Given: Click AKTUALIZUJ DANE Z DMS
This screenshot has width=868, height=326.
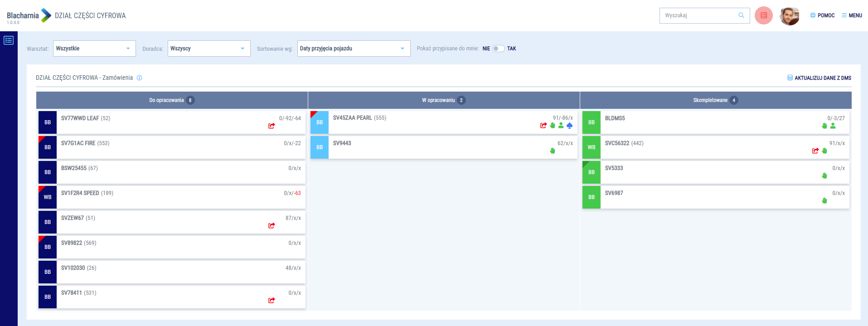Looking at the screenshot, I should [x=819, y=78].
